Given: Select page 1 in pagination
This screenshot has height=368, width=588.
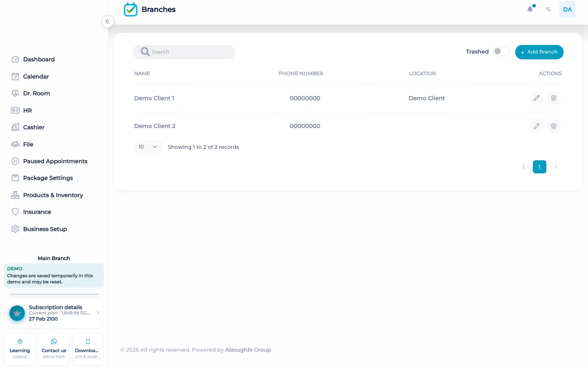Looking at the screenshot, I should [539, 167].
